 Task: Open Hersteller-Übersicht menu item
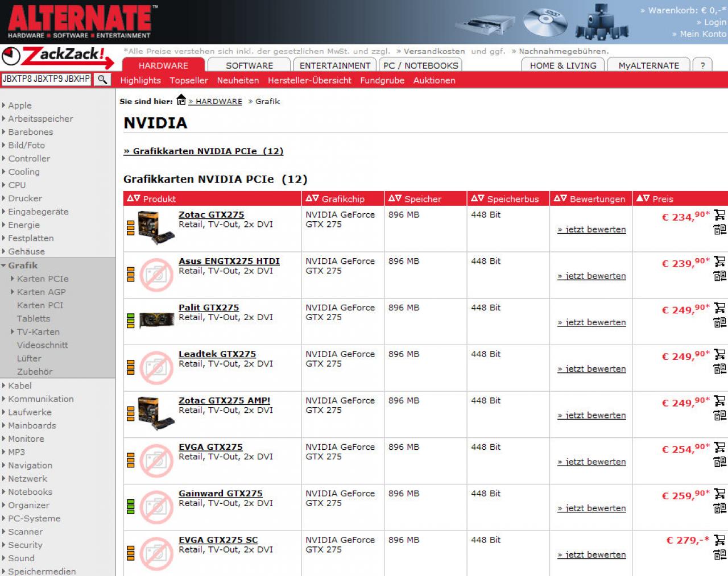[309, 81]
